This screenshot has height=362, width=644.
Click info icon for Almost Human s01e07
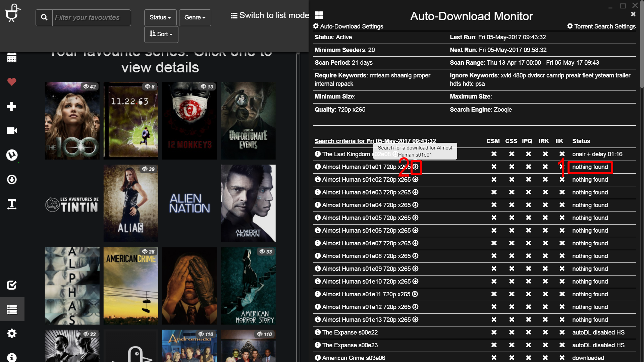[318, 243]
